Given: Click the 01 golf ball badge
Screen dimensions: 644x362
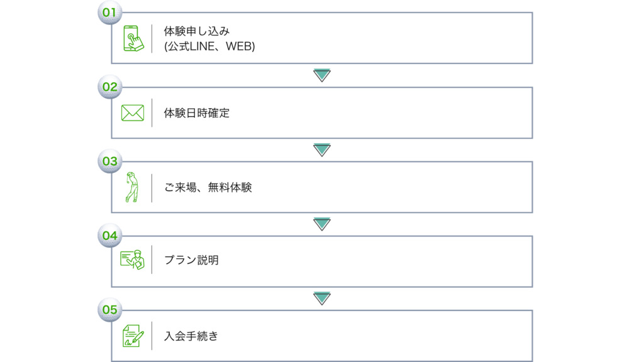Looking at the screenshot, I should point(110,13).
